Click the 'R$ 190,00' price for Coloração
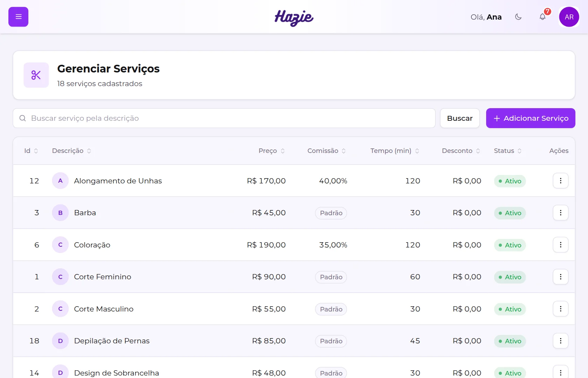The image size is (588, 378). (266, 245)
